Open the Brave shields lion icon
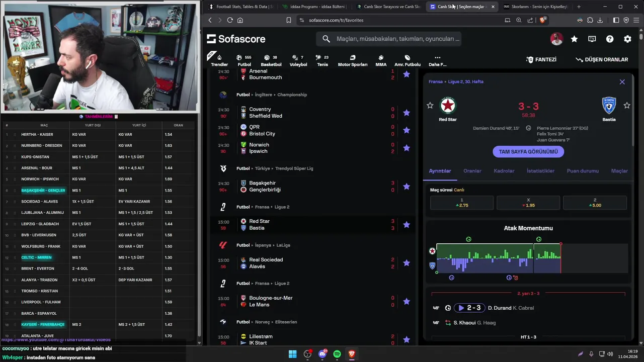This screenshot has width=644, height=362. pos(543,20)
